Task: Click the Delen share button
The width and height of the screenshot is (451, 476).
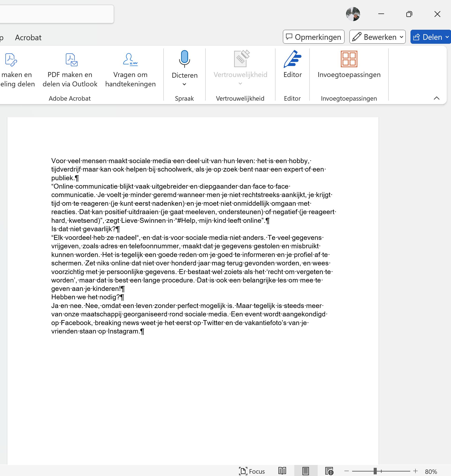Action: (x=430, y=37)
